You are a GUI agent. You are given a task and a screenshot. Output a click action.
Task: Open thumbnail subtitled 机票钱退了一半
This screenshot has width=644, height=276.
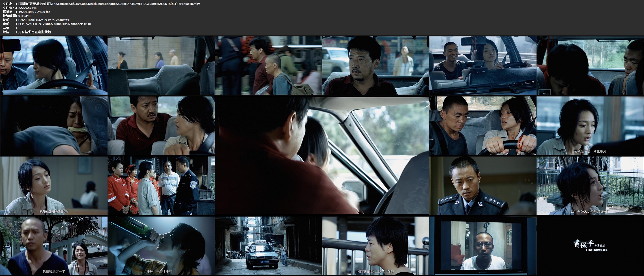tap(54, 246)
